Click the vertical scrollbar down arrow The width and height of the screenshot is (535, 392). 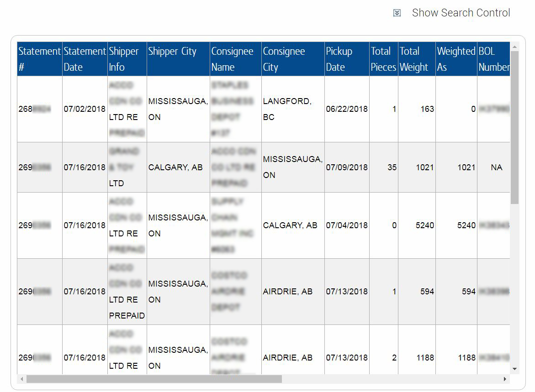[514, 369]
